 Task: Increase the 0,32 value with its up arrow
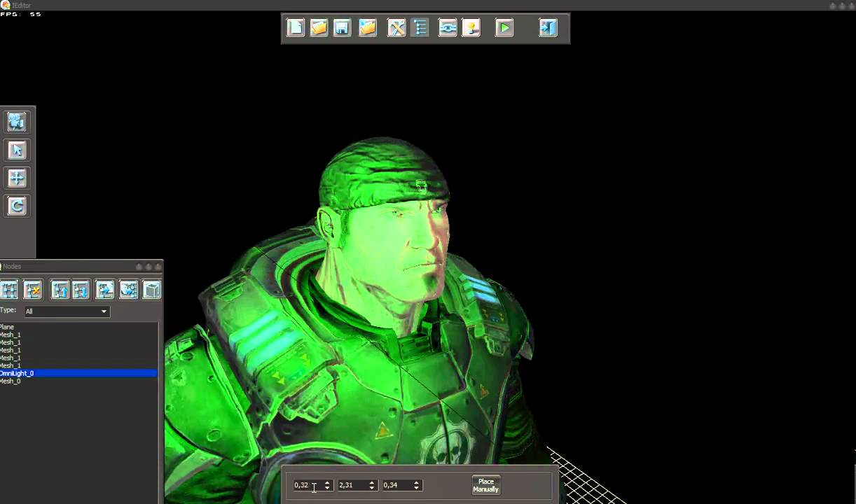pyautogui.click(x=327, y=482)
